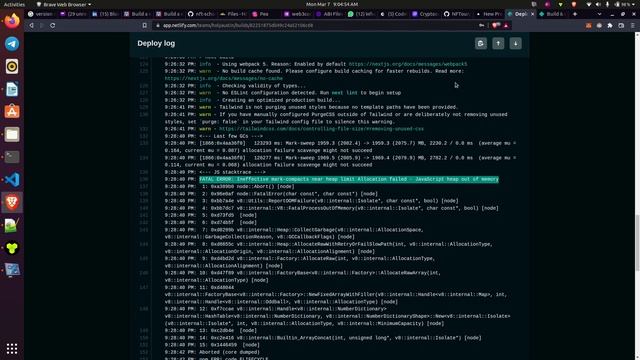The width and height of the screenshot is (640, 360).
Task: Focus Brave browser icon in dock
Action: point(12,202)
